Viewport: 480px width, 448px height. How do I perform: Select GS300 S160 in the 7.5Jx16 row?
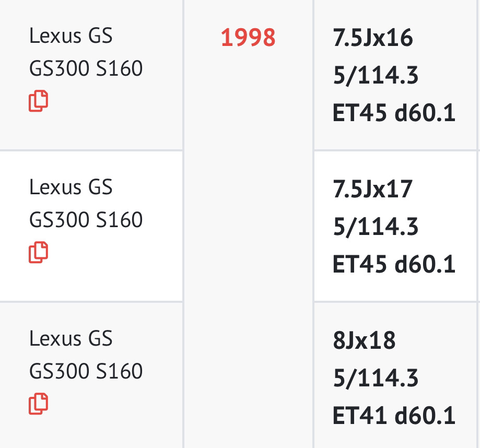pos(86,68)
